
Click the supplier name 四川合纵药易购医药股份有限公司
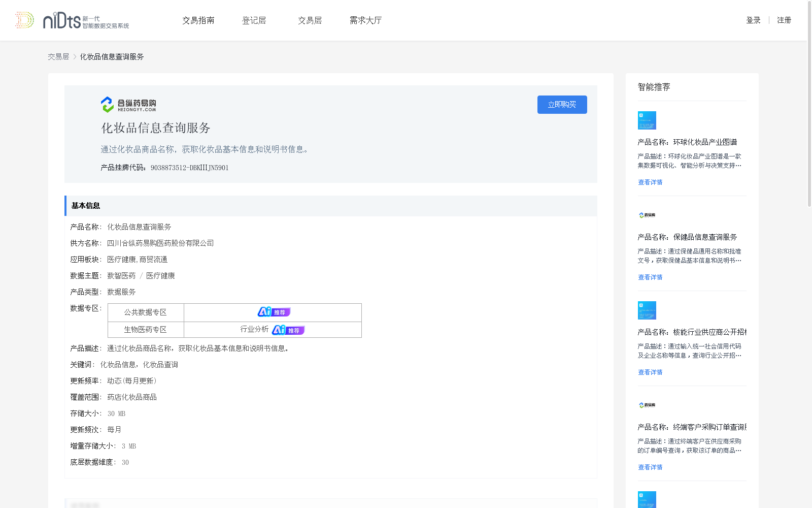coord(160,243)
